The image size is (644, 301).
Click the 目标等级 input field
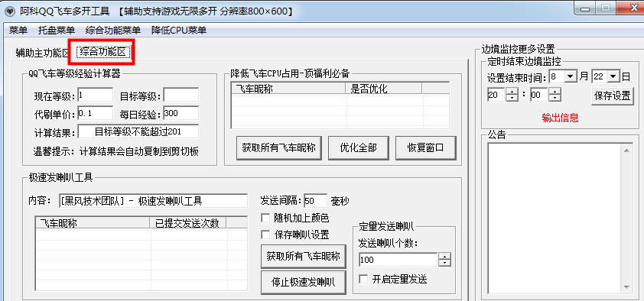click(x=181, y=95)
